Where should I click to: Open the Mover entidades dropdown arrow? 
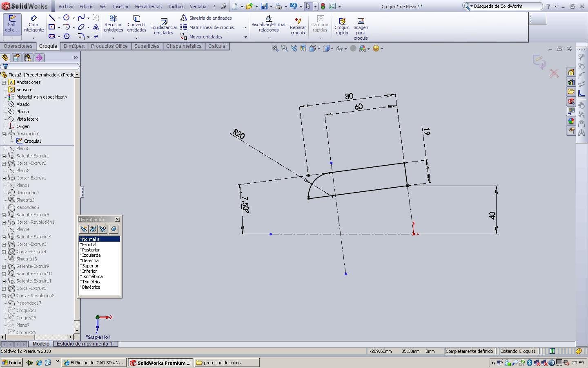click(245, 37)
